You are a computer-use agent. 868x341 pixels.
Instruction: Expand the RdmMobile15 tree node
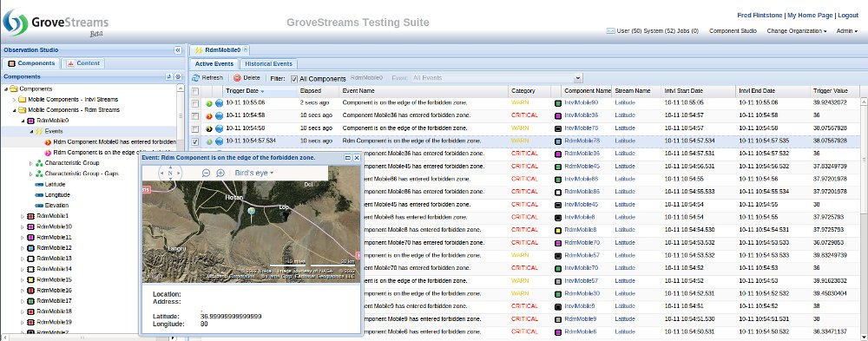tap(23, 279)
